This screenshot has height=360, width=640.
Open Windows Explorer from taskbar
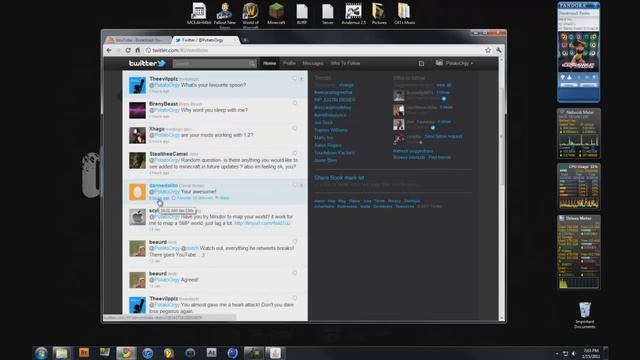[x=62, y=353]
